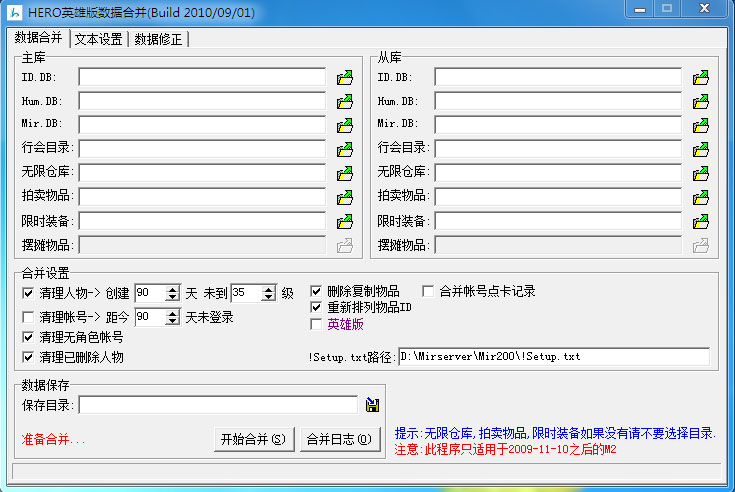Click the application icon in title bar
735x492 pixels.
(15, 12)
